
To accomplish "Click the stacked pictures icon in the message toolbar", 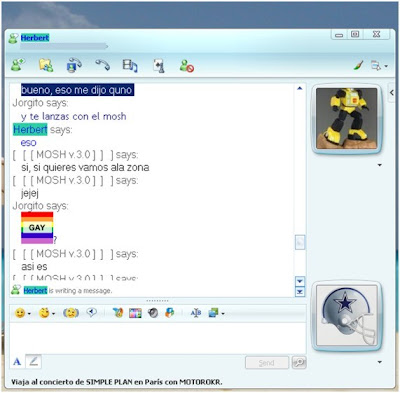I will 213,313.
